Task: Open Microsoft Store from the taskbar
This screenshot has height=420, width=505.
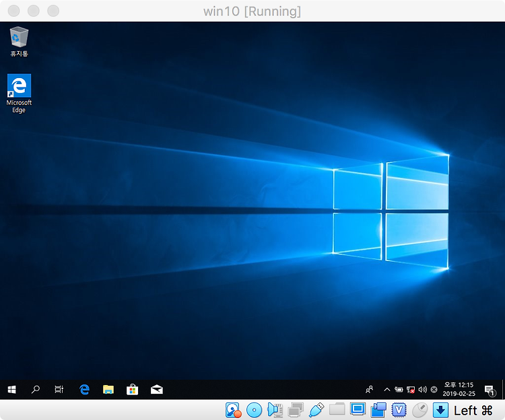Action: pyautogui.click(x=133, y=390)
